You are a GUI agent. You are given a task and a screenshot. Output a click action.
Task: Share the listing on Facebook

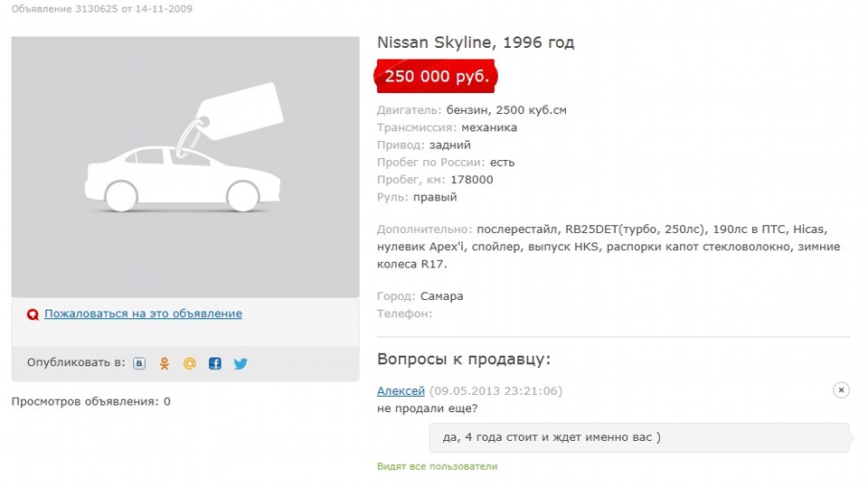point(215,363)
